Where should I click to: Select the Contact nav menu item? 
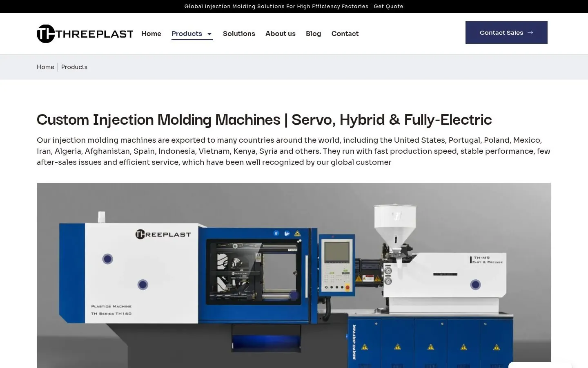point(345,34)
